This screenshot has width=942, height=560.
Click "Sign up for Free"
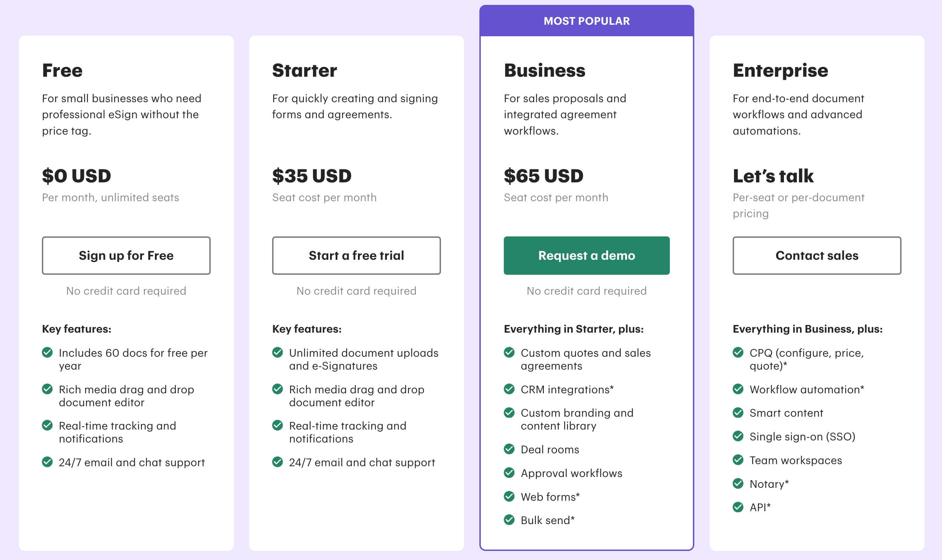126,256
